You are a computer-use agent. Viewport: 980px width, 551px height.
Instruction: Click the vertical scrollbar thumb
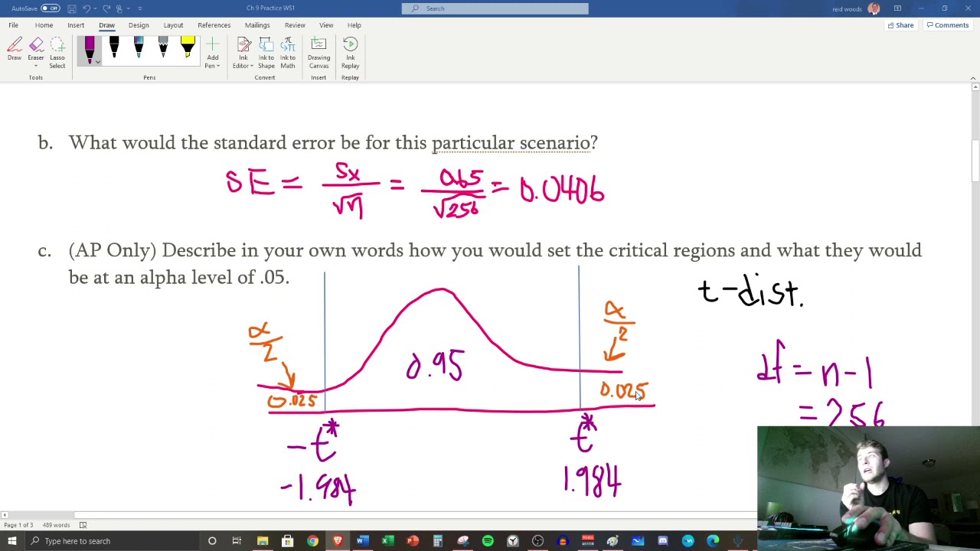click(x=975, y=161)
